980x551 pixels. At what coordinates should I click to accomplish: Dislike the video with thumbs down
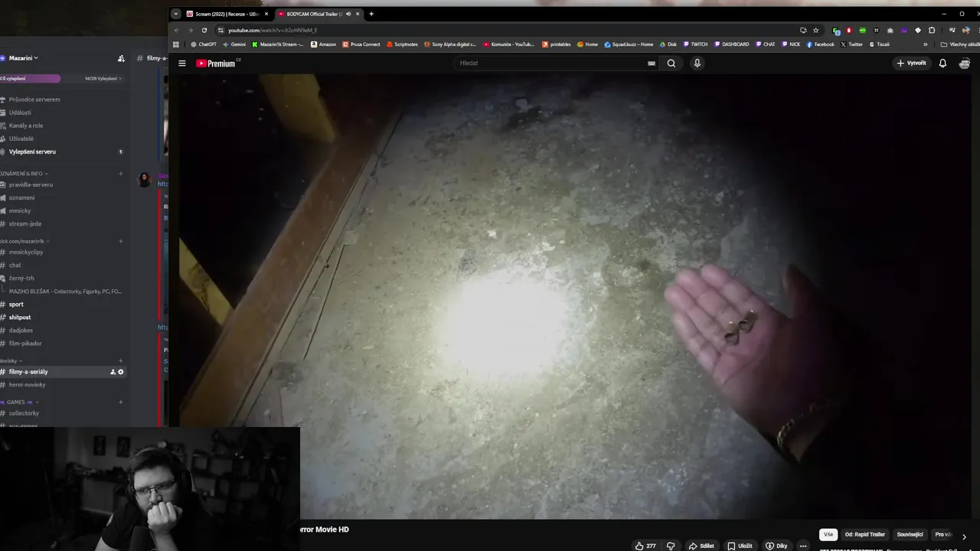tap(671, 546)
